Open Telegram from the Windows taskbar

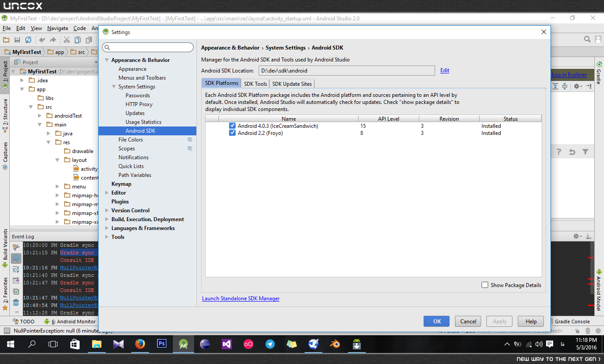coord(270,344)
